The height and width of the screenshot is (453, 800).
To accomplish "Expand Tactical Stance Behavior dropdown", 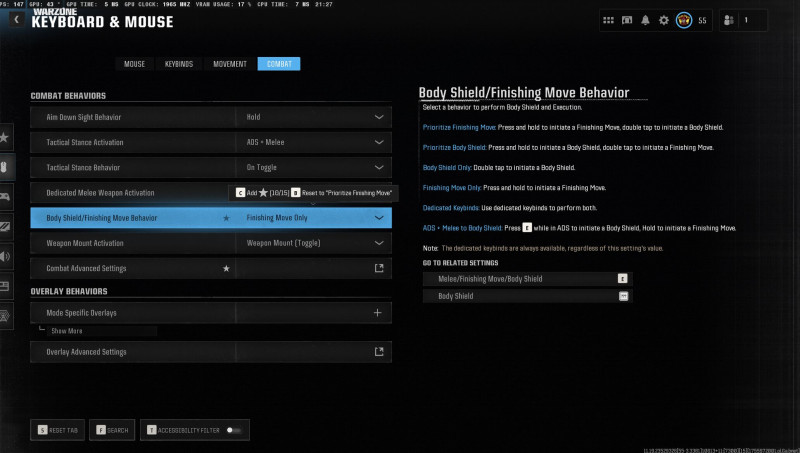I will pyautogui.click(x=379, y=167).
